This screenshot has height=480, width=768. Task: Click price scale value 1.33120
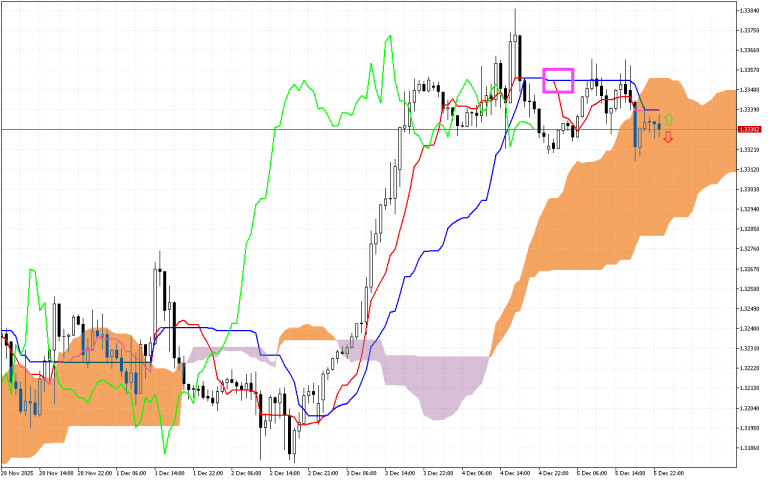pos(749,169)
